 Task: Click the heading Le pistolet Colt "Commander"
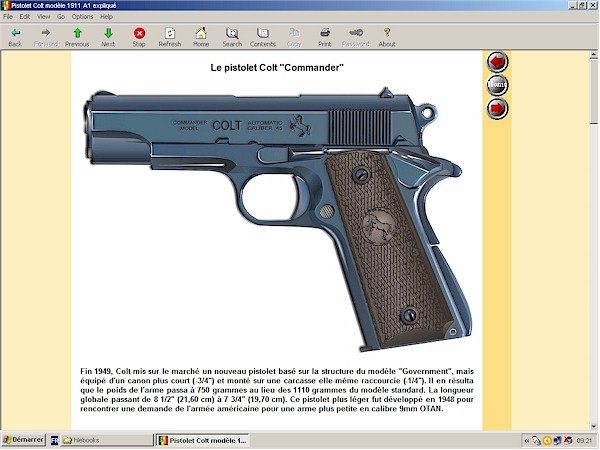tap(277, 68)
